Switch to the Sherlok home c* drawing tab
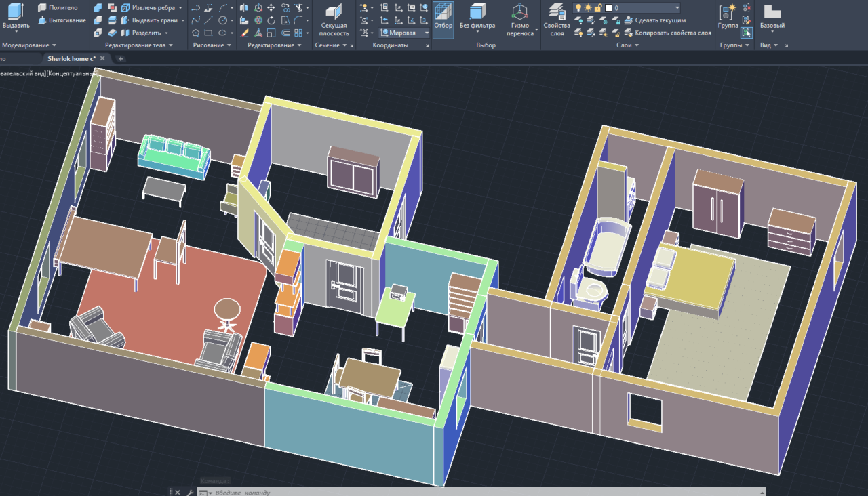The width and height of the screenshot is (868, 496). click(x=71, y=59)
